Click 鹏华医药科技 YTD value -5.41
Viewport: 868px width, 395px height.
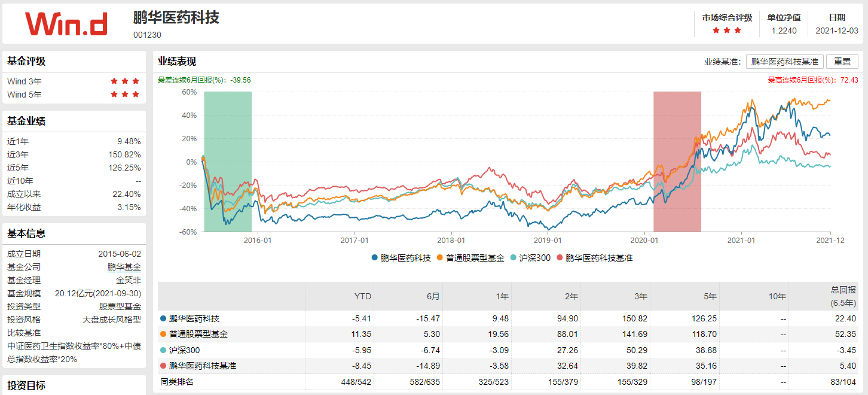point(361,318)
